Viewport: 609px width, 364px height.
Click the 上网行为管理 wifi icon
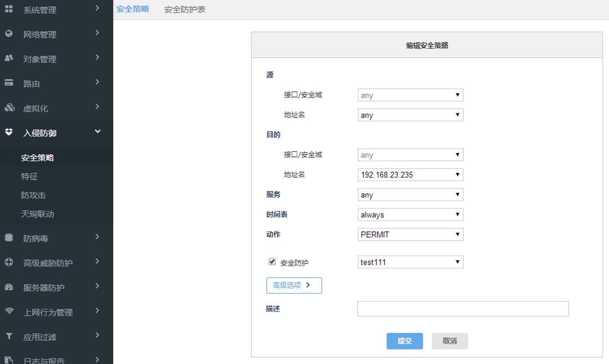(9, 311)
